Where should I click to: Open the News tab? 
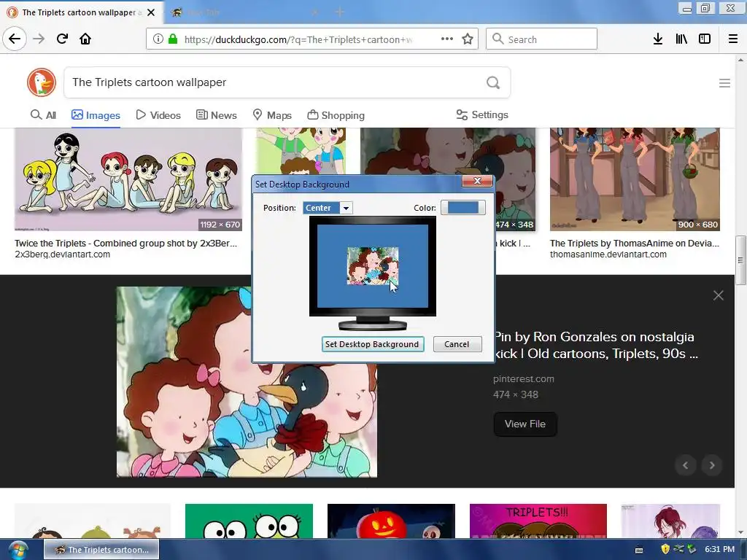(x=216, y=114)
